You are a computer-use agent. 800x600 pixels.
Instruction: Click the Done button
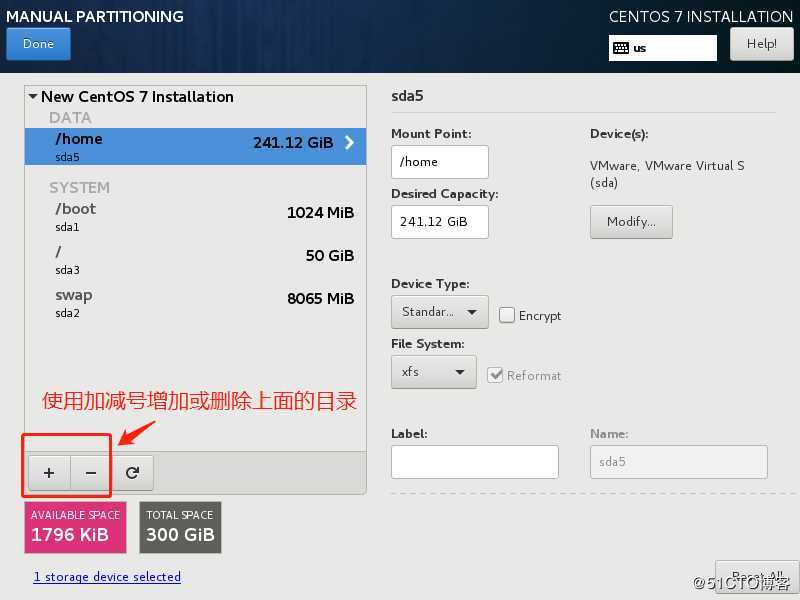pyautogui.click(x=38, y=44)
